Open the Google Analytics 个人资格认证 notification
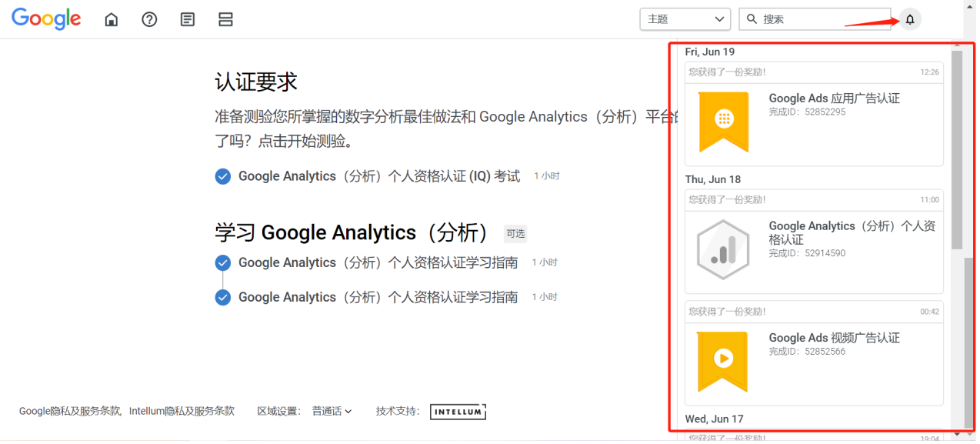 (x=814, y=242)
